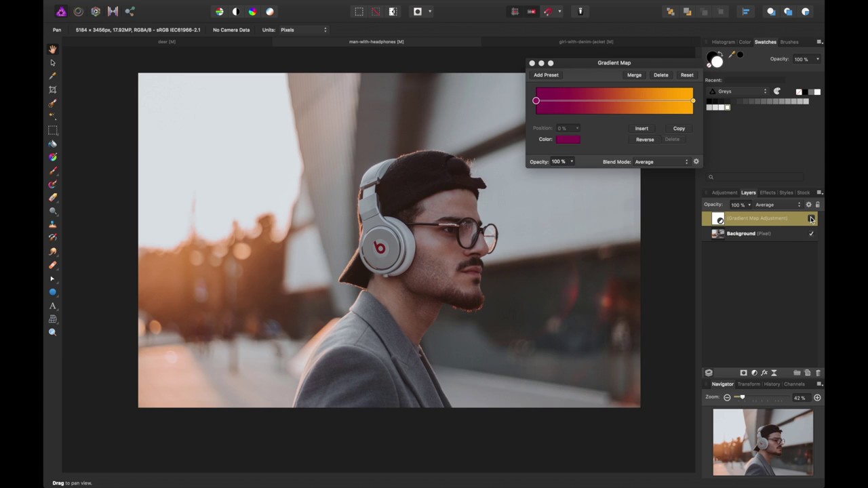Click the Merge button
This screenshot has height=488, width=868.
(634, 75)
